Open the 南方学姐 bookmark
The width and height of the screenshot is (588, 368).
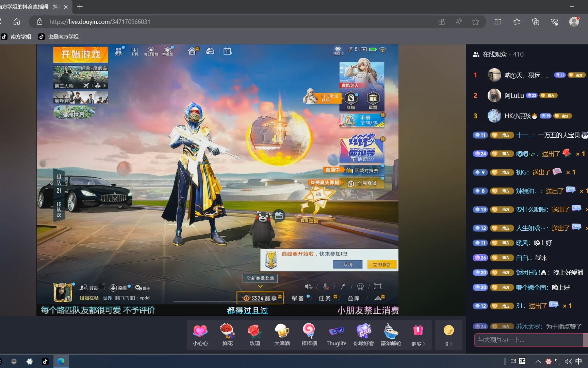click(x=16, y=36)
